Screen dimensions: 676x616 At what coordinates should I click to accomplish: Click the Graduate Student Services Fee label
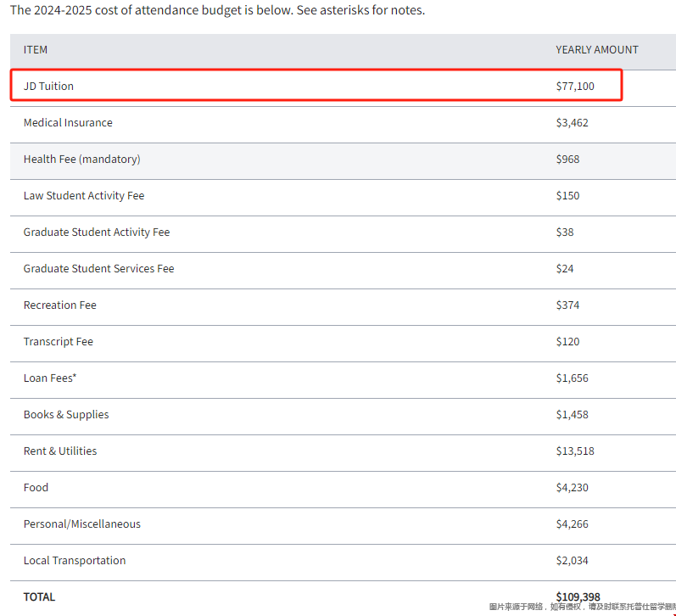coord(98,269)
